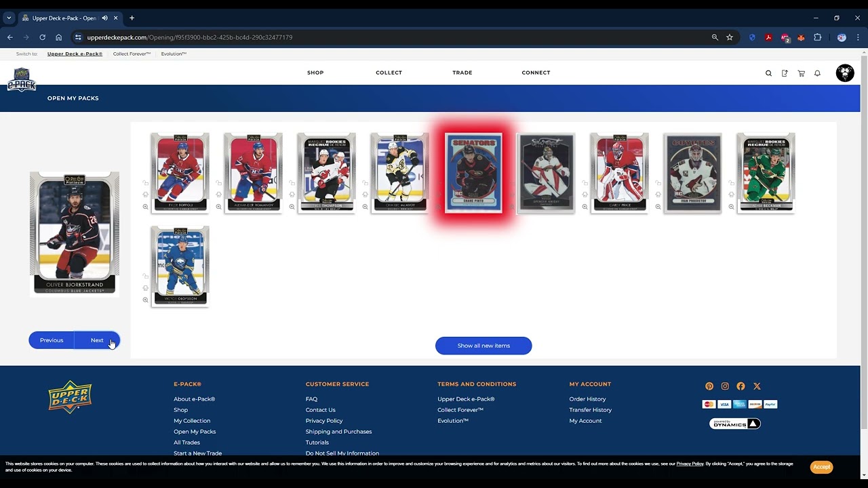Open the Privacy Policy footer link
The image size is (868, 488).
[324, 421]
